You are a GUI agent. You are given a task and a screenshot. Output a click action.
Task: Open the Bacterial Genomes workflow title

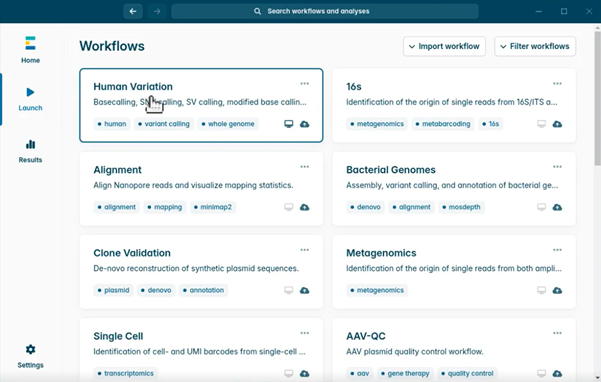391,170
